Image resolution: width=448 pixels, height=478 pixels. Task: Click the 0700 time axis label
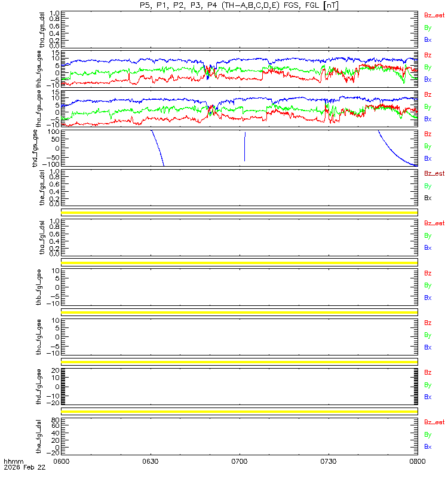240,461
